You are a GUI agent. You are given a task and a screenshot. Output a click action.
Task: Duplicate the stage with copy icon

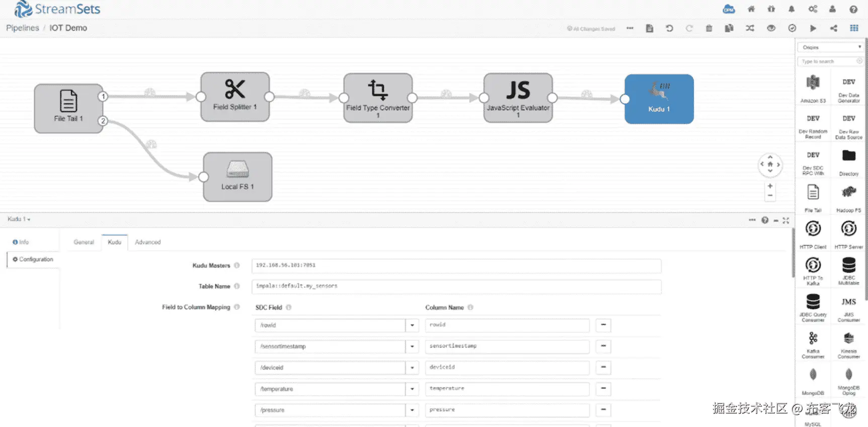coord(729,28)
